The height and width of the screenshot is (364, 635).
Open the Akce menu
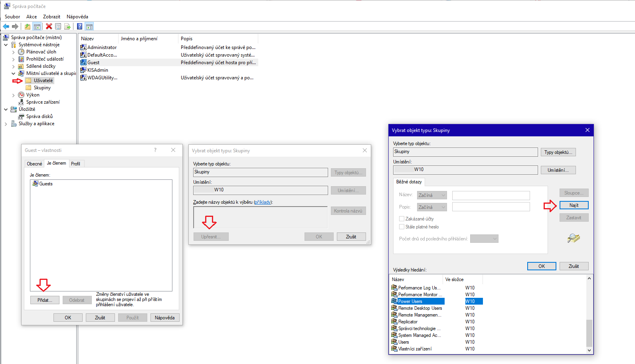click(x=32, y=17)
